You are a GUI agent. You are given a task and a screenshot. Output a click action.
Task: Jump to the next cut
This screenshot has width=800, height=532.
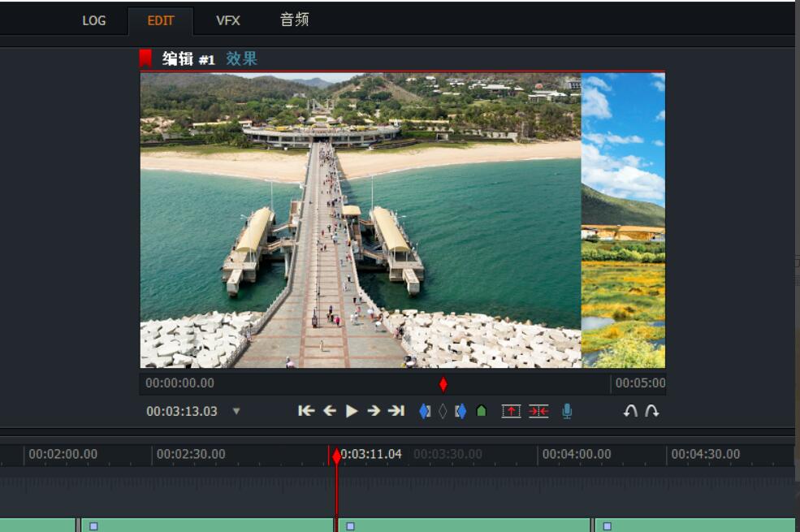pos(396,411)
